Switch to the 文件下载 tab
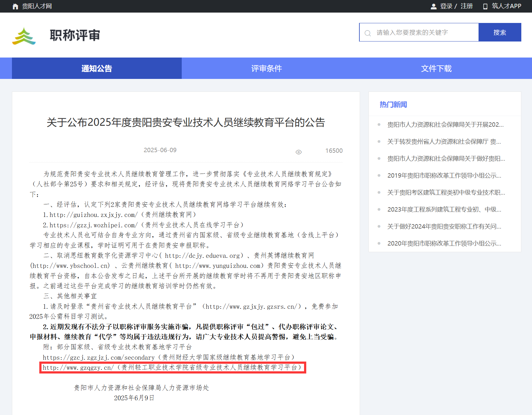532x415 pixels. click(436, 68)
